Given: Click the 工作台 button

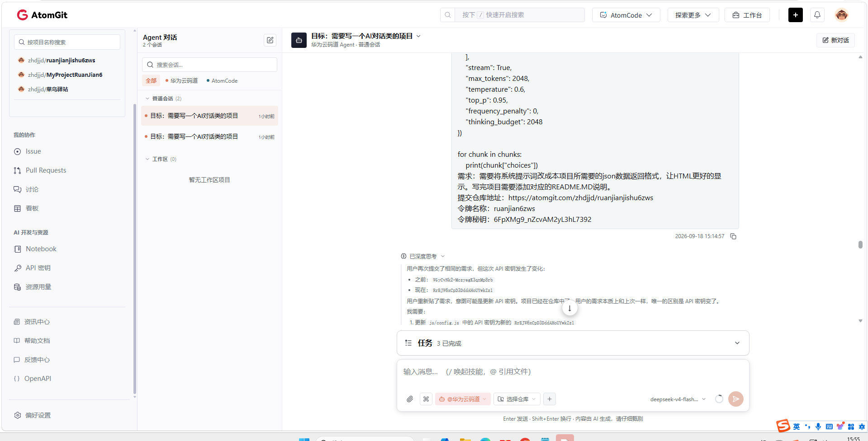Looking at the screenshot, I should pyautogui.click(x=747, y=15).
